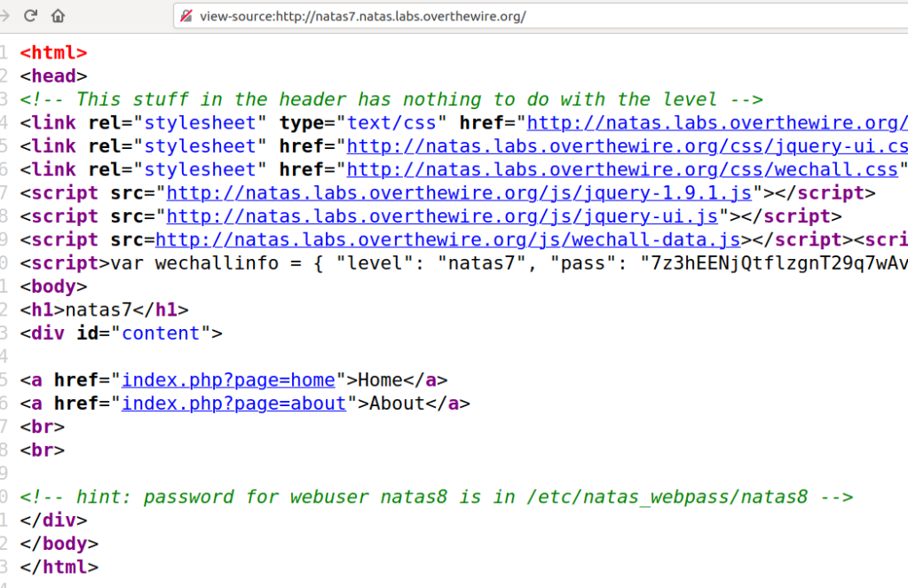Open the wechall-data.js script link
908x588 pixels.
pos(448,239)
